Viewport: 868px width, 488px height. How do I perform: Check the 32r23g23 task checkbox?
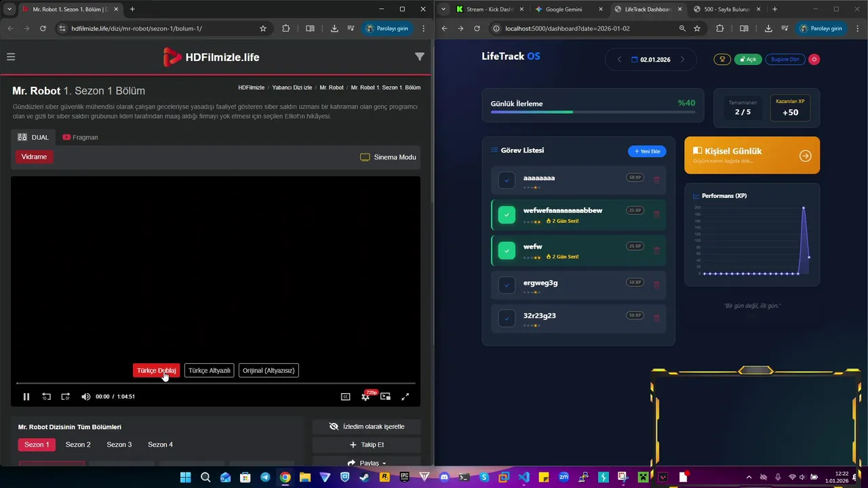(507, 318)
